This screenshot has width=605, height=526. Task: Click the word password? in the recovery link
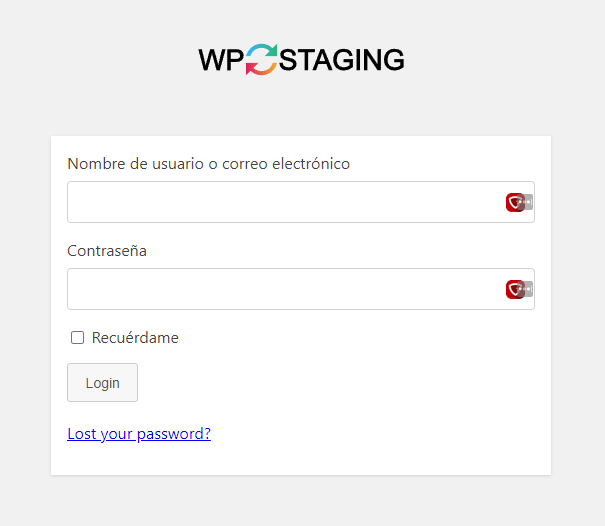click(x=174, y=434)
